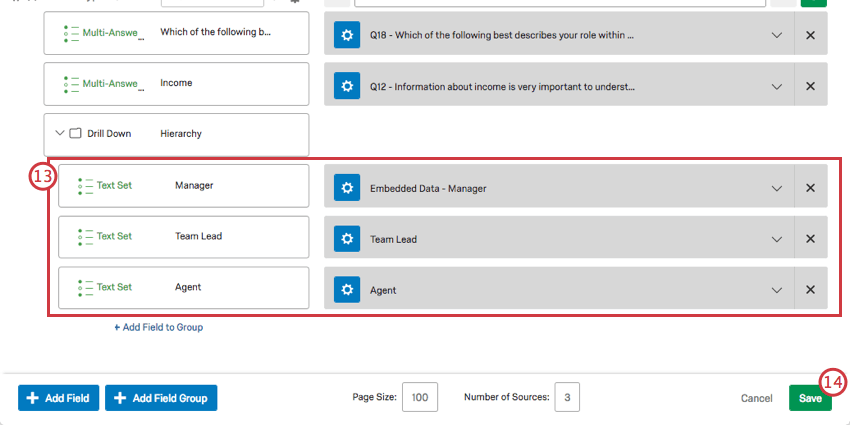Image resolution: width=850 pixels, height=425 pixels.
Task: Remove the Team Lead source mapping
Action: click(x=810, y=239)
